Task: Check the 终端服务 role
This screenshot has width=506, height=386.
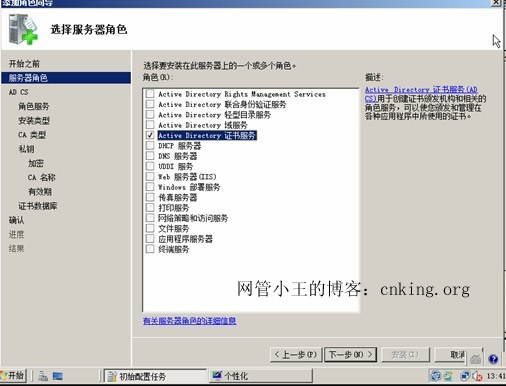Action: tap(150, 249)
